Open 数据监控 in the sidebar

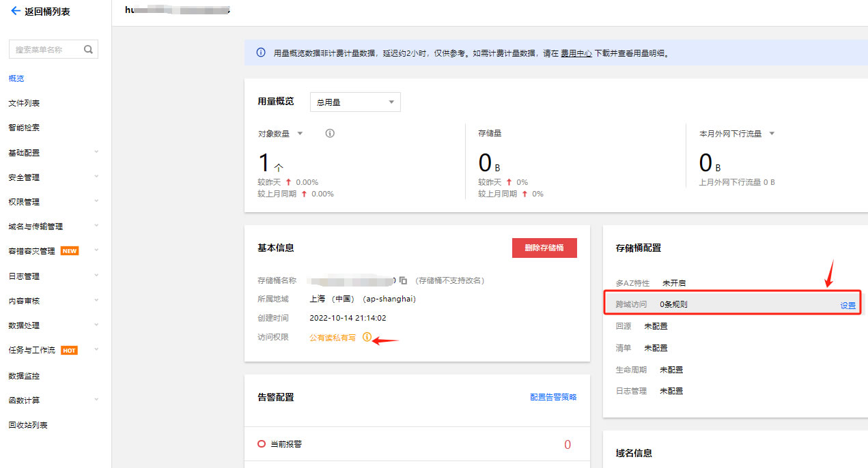(24, 376)
